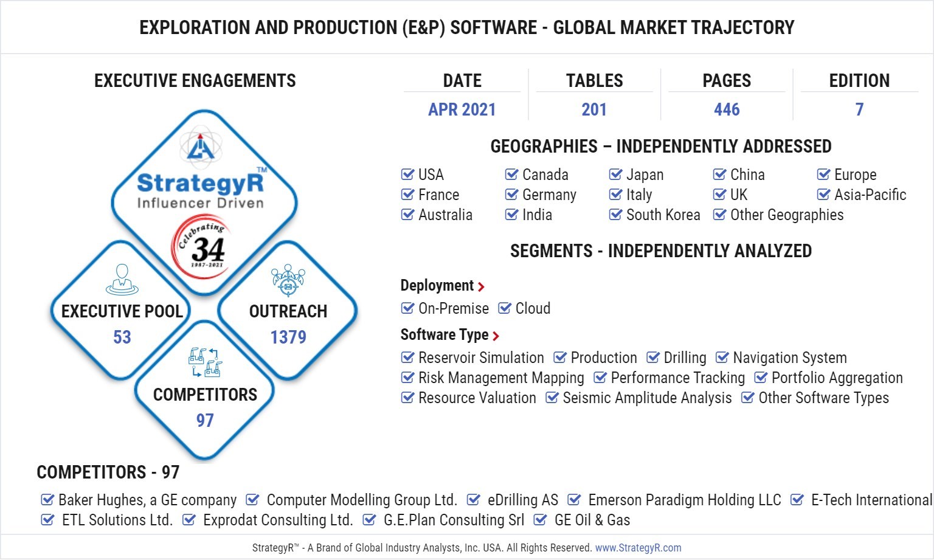934x560 pixels.
Task: Toggle the USA geography checkbox
Action: point(407,175)
